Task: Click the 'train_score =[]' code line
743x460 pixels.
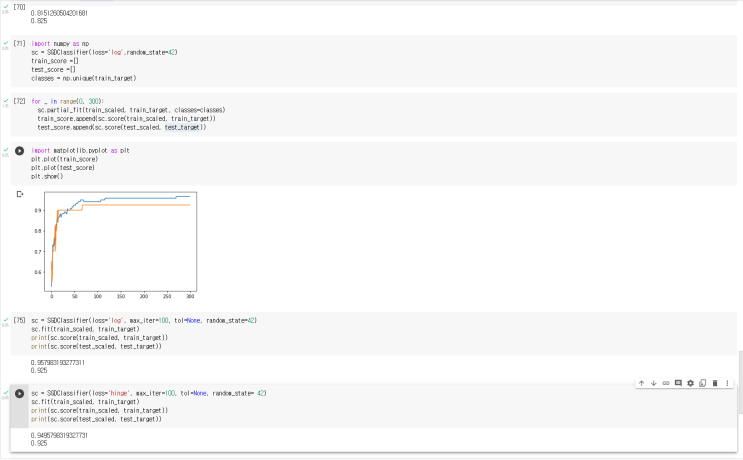Action: click(x=55, y=61)
